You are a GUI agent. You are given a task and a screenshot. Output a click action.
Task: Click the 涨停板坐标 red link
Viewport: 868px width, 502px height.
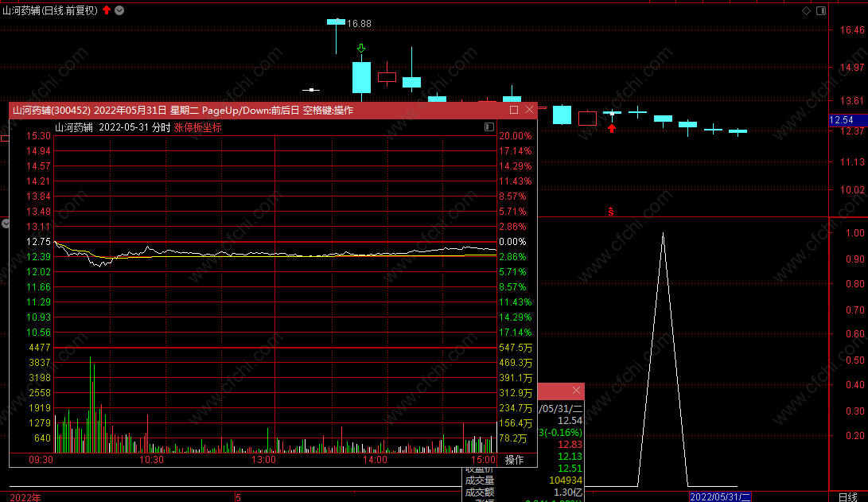pos(197,127)
